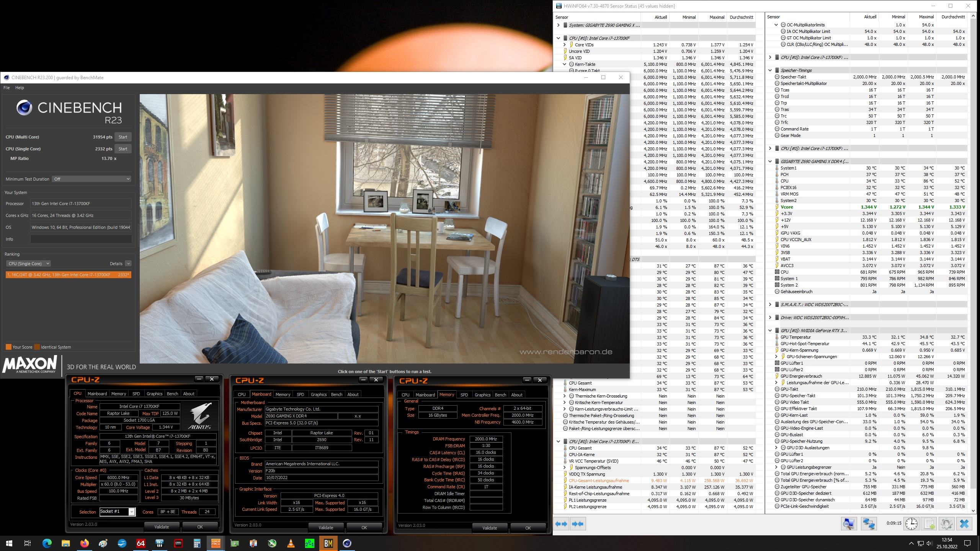This screenshot has width=980, height=551.
Task: Open HWiNFO sensor settings gear
Action: tap(946, 523)
